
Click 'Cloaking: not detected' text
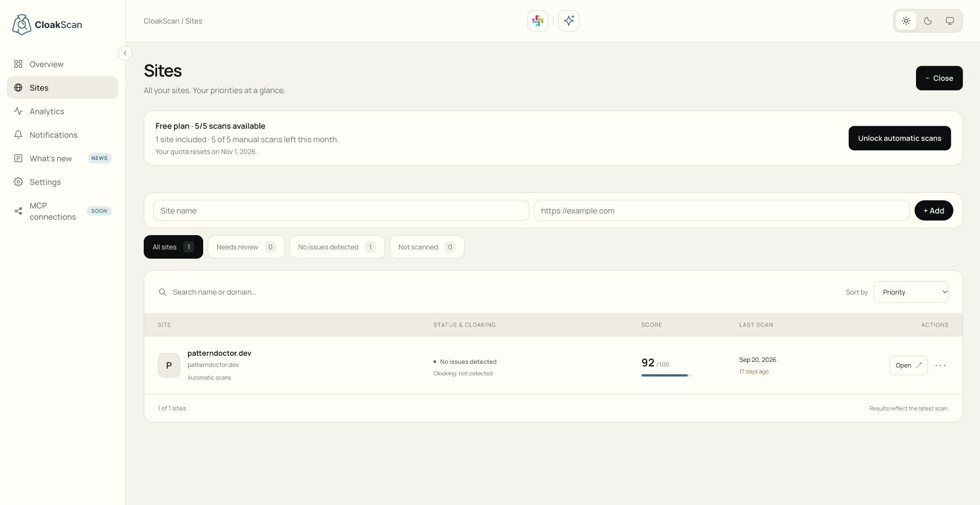click(463, 373)
